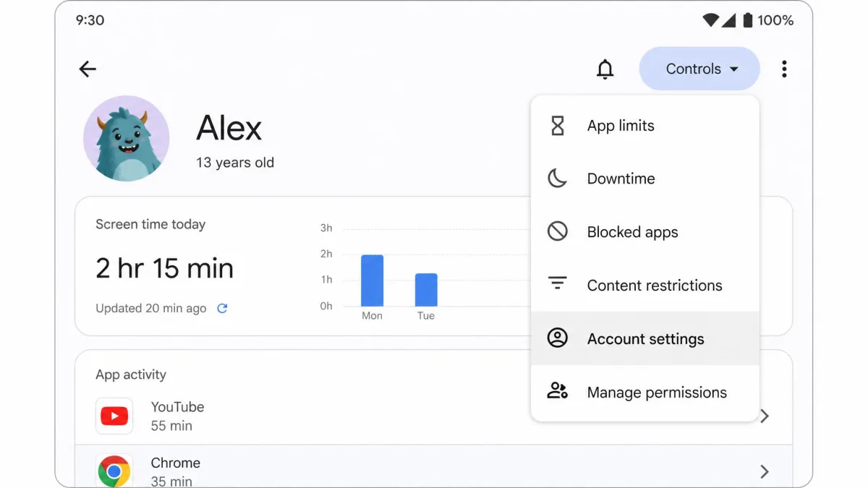The height and width of the screenshot is (488, 868).
Task: Open Account settings menu item
Action: coord(645,338)
